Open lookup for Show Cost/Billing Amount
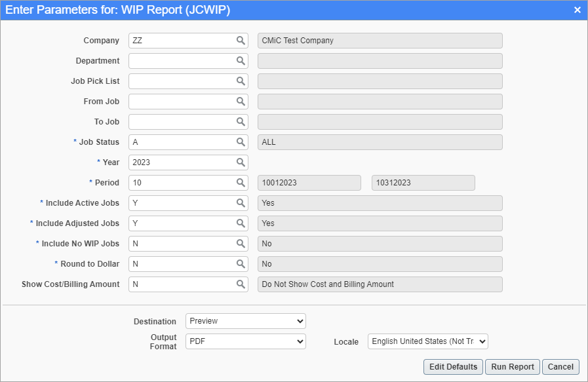Image resolution: width=588 pixels, height=382 pixels. pyautogui.click(x=241, y=284)
